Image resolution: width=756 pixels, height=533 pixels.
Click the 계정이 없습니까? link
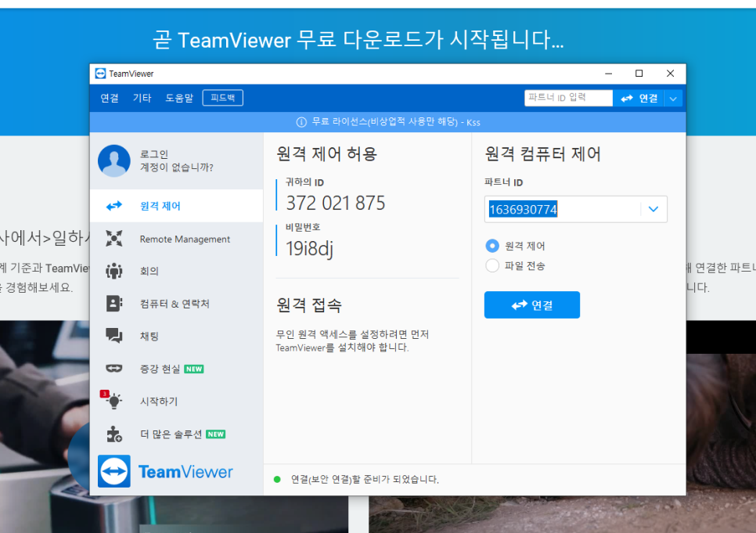pos(176,167)
